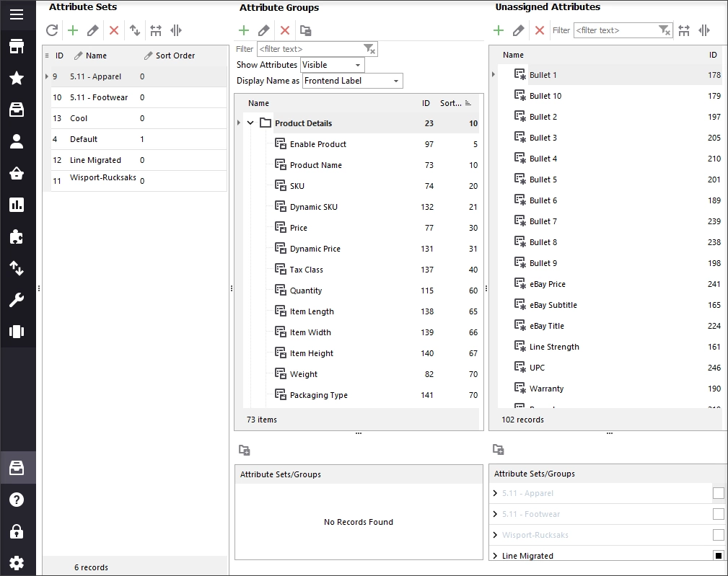Edit the selected attribute group
Image resolution: width=728 pixels, height=576 pixels.
[x=264, y=30]
